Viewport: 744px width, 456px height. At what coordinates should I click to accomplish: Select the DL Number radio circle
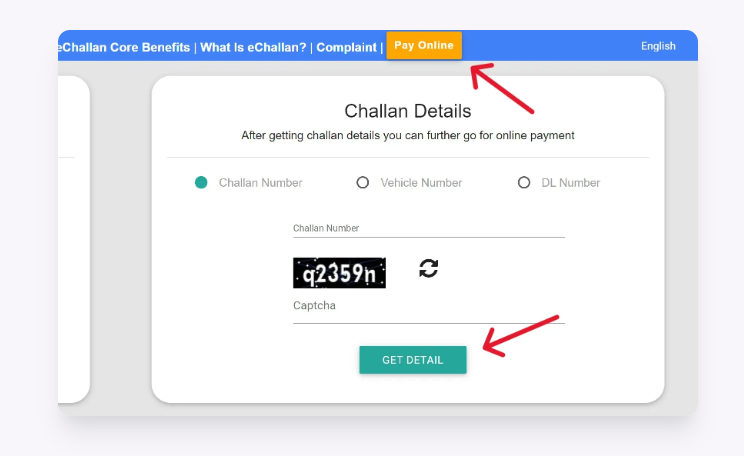click(524, 183)
